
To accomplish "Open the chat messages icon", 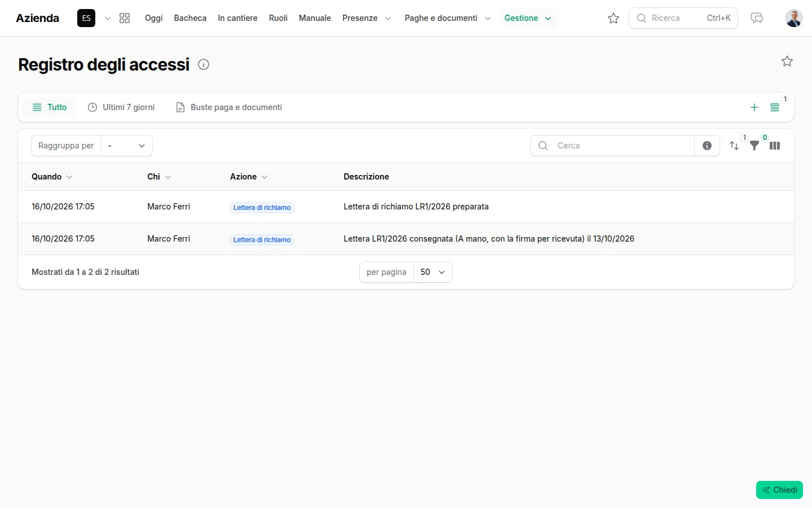I will [x=757, y=18].
